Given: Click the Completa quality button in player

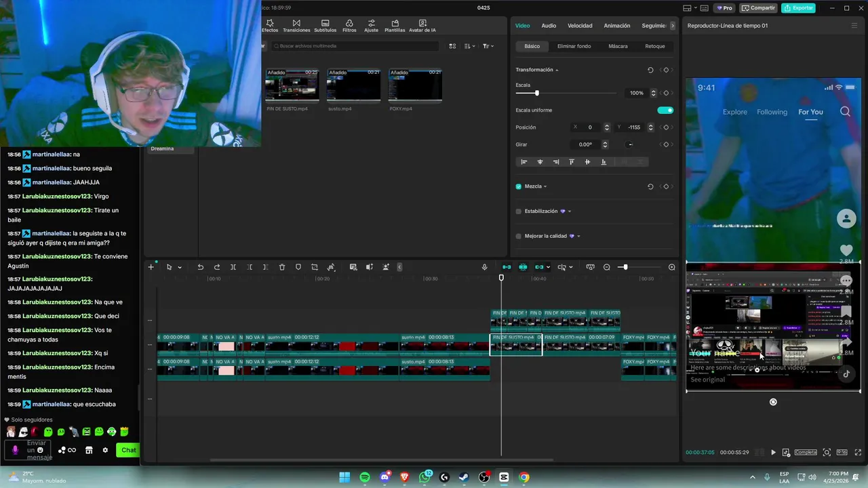Looking at the screenshot, I should pyautogui.click(x=806, y=452).
